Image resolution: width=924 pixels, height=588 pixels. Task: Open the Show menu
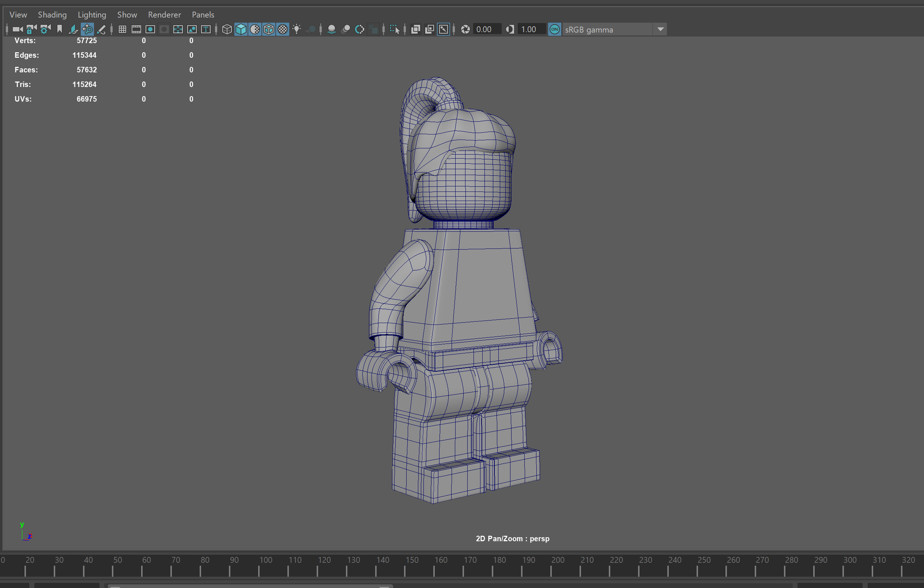click(x=127, y=15)
